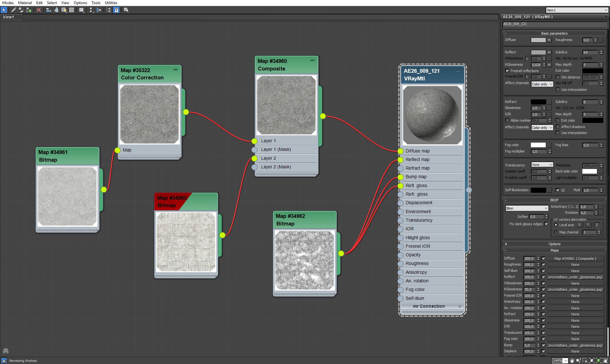Click the mr Connection button
610x364 pixels.
click(429, 307)
